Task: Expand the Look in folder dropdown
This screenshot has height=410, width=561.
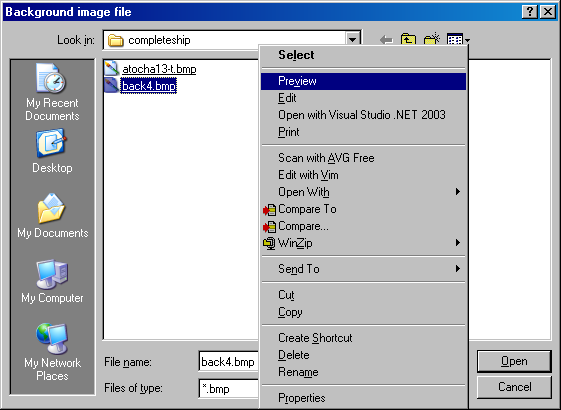Action: pyautogui.click(x=352, y=40)
